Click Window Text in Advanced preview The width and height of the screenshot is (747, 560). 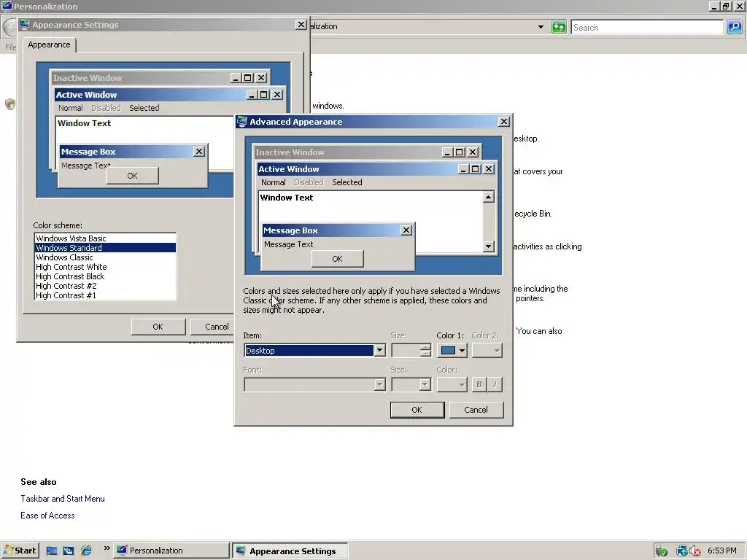click(x=286, y=198)
